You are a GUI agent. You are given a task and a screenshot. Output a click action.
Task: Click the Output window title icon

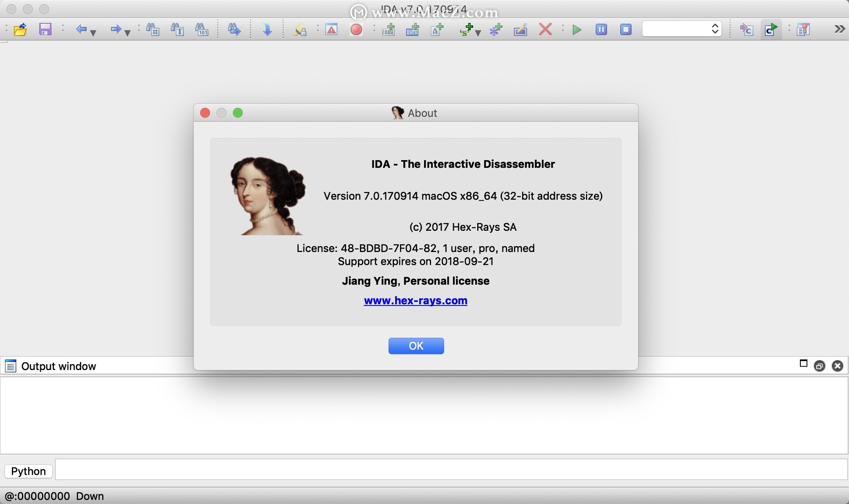tap(11, 366)
